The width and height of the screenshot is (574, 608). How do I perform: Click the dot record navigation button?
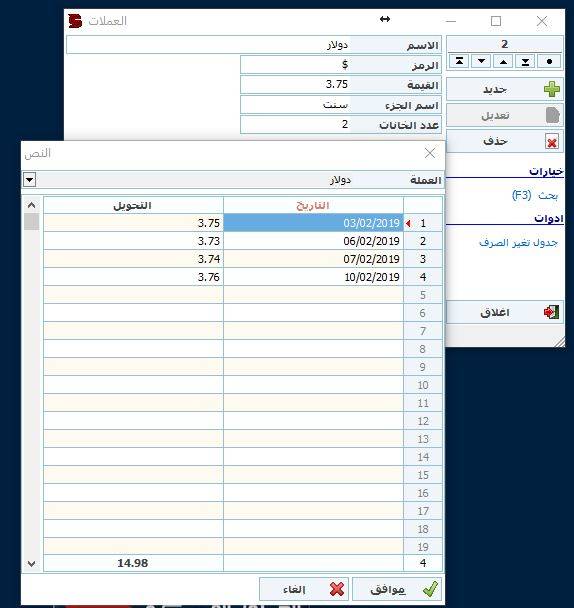549,61
